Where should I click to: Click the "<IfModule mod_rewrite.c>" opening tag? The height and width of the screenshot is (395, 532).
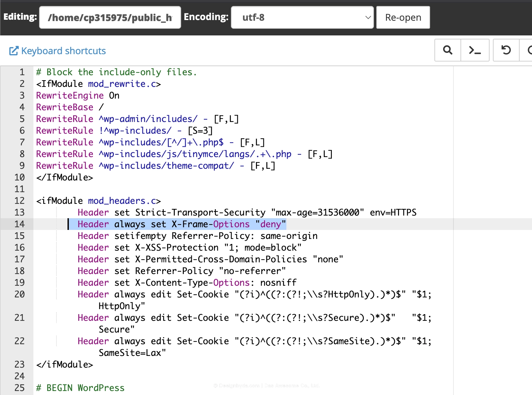(x=99, y=84)
